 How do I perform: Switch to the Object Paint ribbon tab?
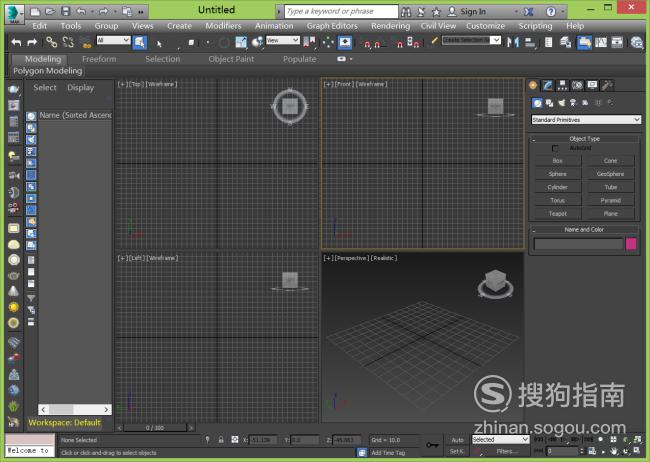231,59
